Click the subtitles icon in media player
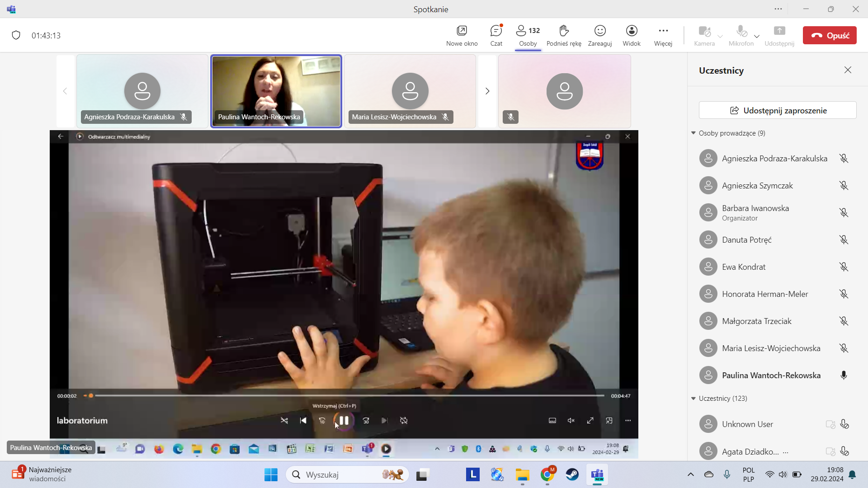Image resolution: width=868 pixels, height=488 pixels. [x=552, y=420]
